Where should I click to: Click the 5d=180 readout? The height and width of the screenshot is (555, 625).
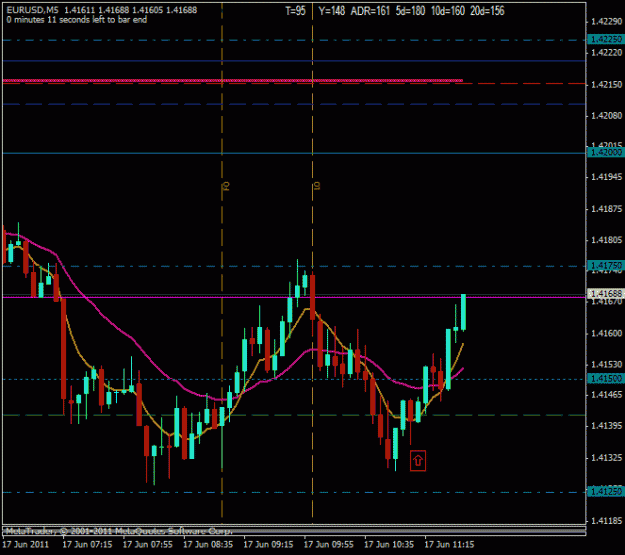coord(411,11)
